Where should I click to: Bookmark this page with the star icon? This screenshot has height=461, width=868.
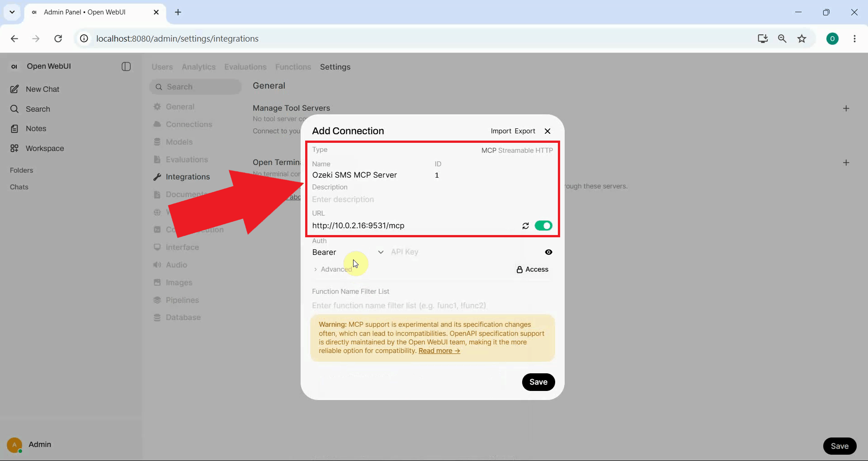pos(802,39)
